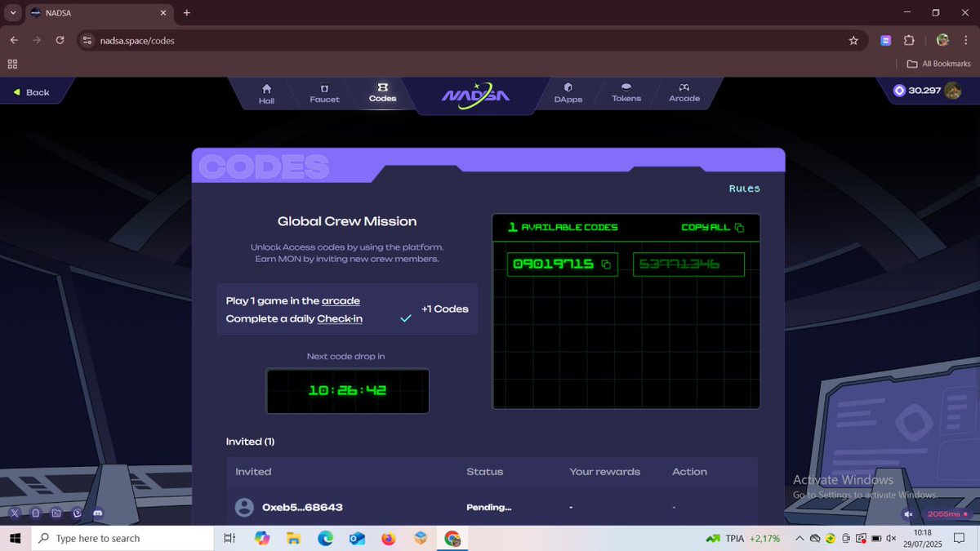
Task: Open a new browser tab
Action: (x=187, y=13)
